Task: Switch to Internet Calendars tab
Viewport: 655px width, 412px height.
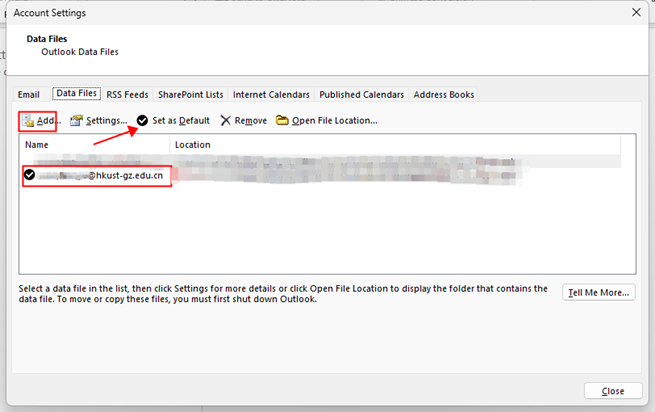Action: (271, 95)
